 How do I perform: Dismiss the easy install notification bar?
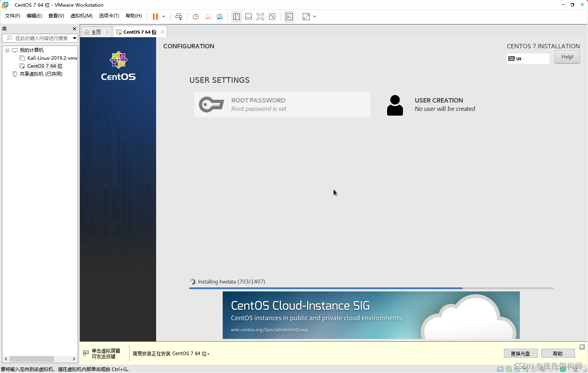[x=582, y=347]
